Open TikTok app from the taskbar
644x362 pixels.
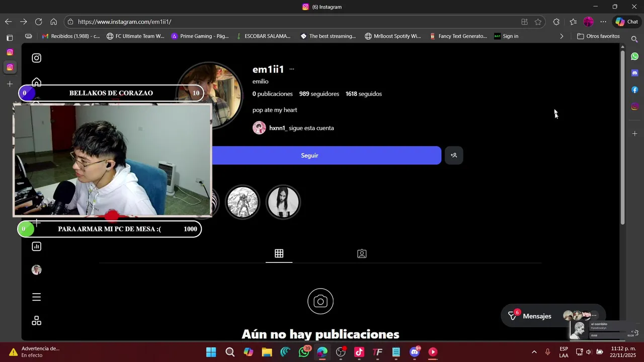click(359, 352)
